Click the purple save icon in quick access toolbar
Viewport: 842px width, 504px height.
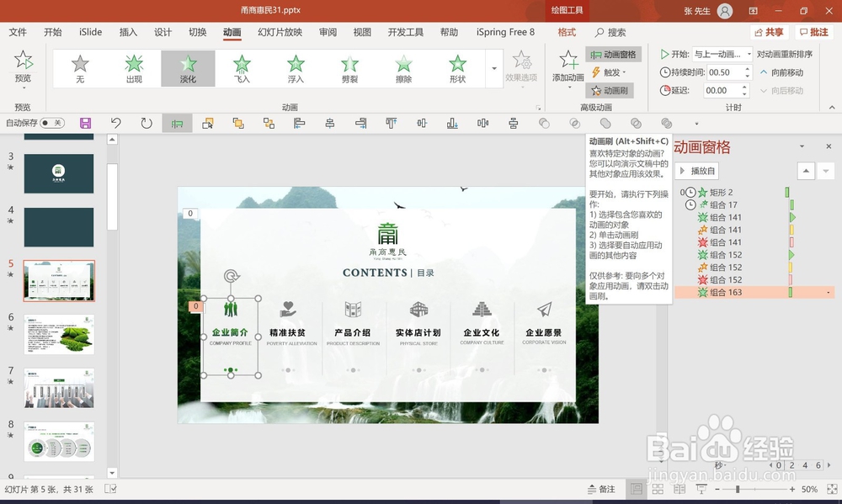click(x=85, y=123)
